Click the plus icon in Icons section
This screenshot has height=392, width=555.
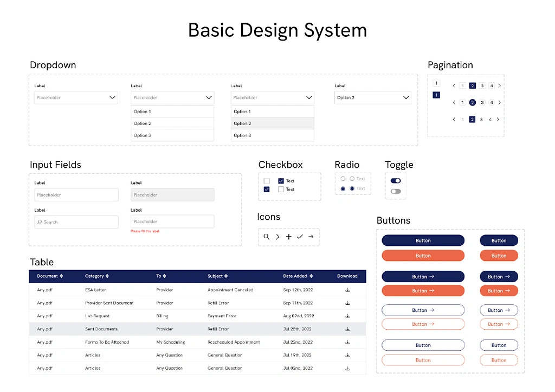(288, 237)
